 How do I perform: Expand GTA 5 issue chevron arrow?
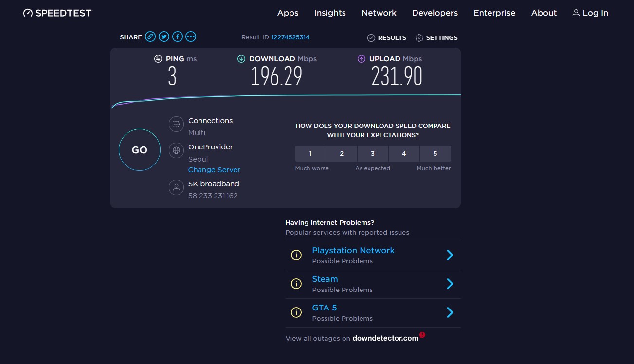click(450, 312)
